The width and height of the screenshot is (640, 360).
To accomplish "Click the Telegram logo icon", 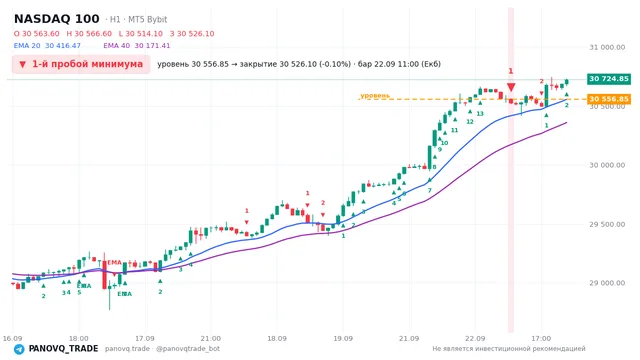I will 19,349.
